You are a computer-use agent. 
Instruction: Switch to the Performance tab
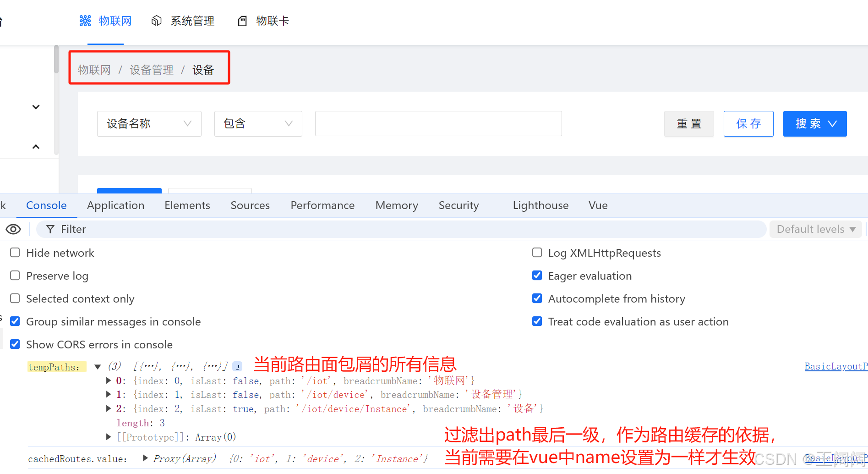coord(322,205)
